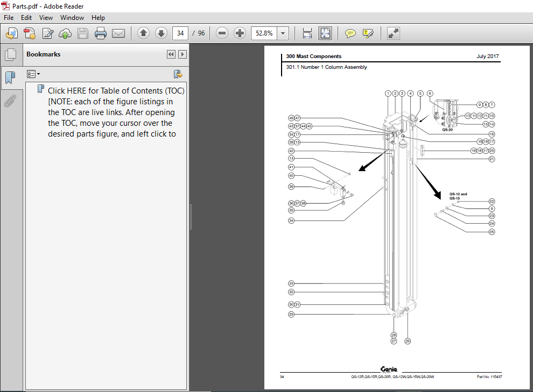Zoom out with the minus button
This screenshot has width=533, height=392.
click(222, 33)
